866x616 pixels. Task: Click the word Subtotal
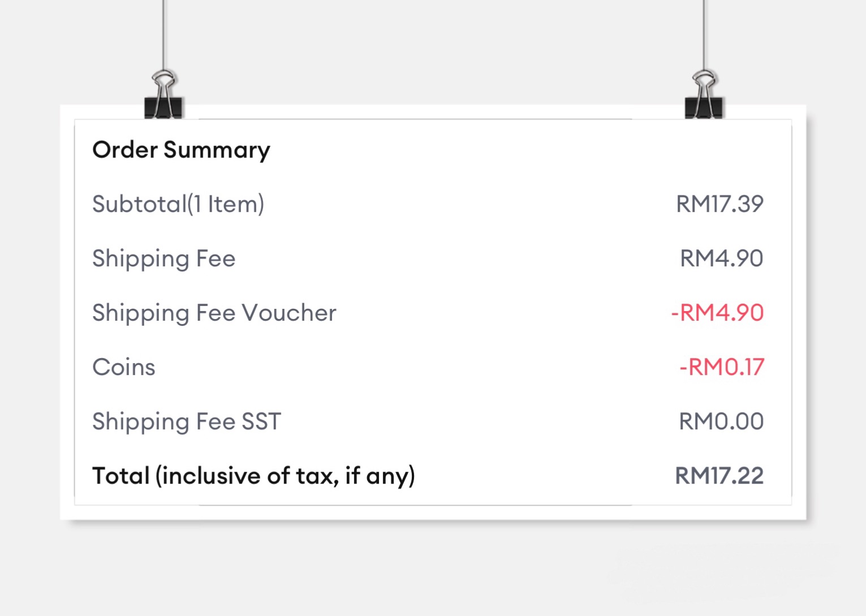click(x=139, y=204)
